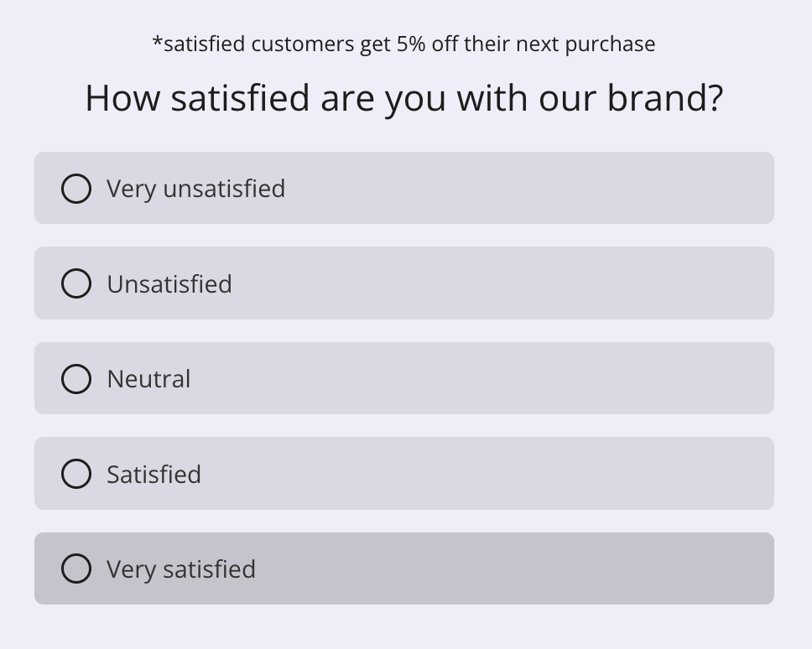Click empty area of Very unsatisfied row
The image size is (812, 649).
point(518,188)
